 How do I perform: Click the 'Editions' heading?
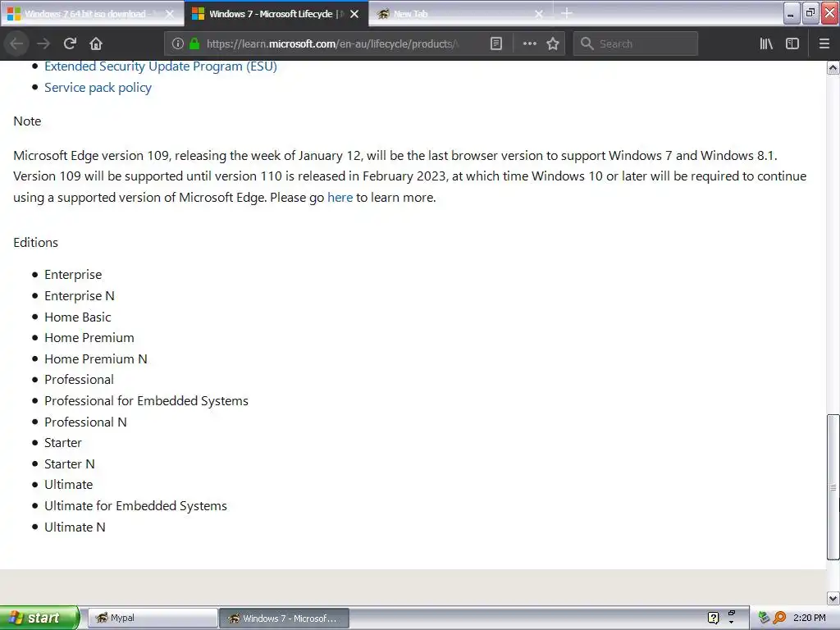(x=35, y=243)
